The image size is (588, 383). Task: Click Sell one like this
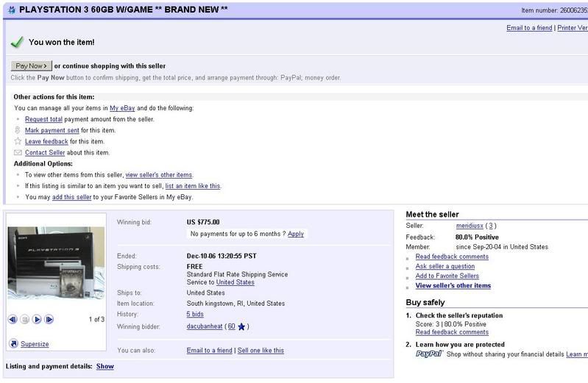point(261,351)
